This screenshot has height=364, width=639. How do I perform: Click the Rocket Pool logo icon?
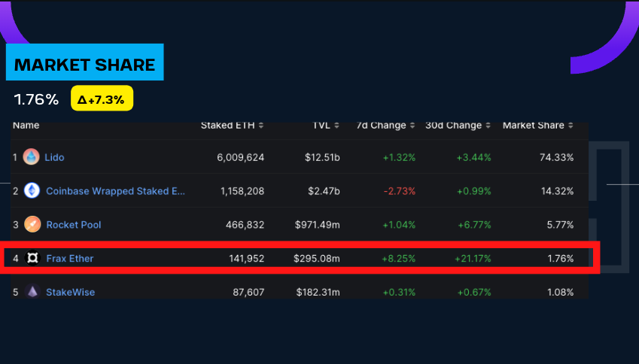[32, 224]
